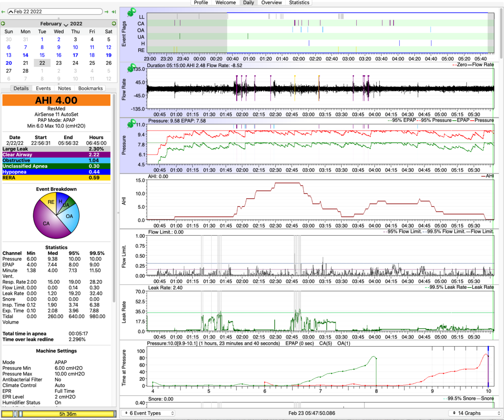This screenshot has width=504, height=420.
Task: Click the LL row label in Event Flags
Action: pyautogui.click(x=141, y=17)
